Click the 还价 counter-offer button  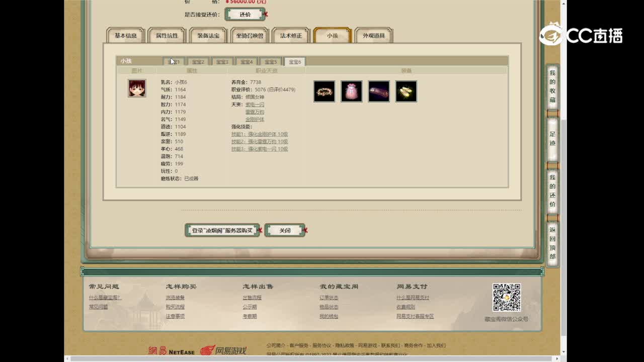click(x=245, y=14)
